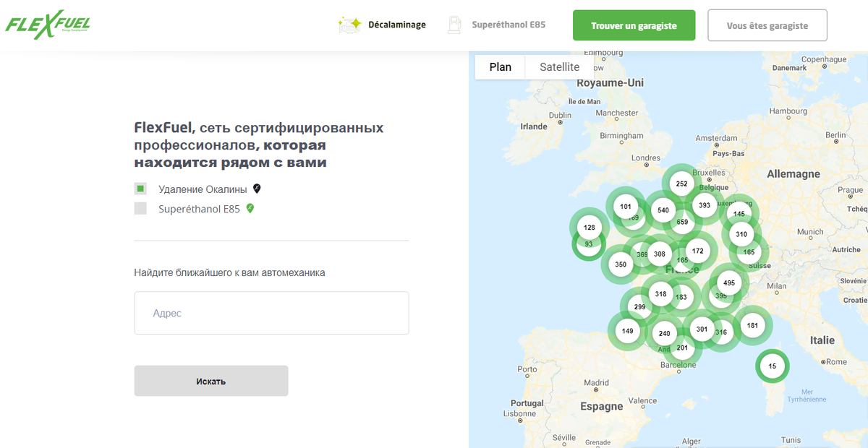The height and width of the screenshot is (448, 868).
Task: Uncheck the Удаление Окалины checkbox
Action: coord(140,189)
